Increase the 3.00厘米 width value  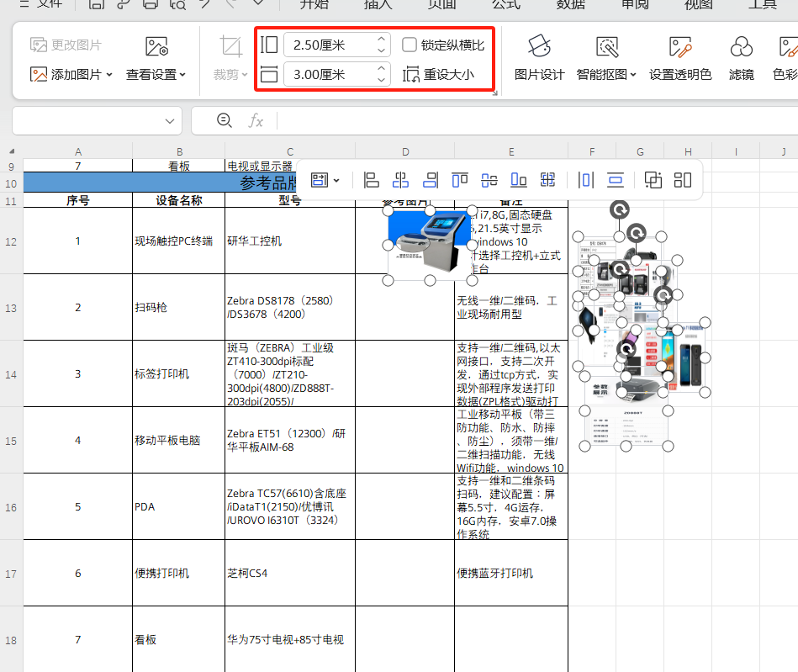click(381, 69)
